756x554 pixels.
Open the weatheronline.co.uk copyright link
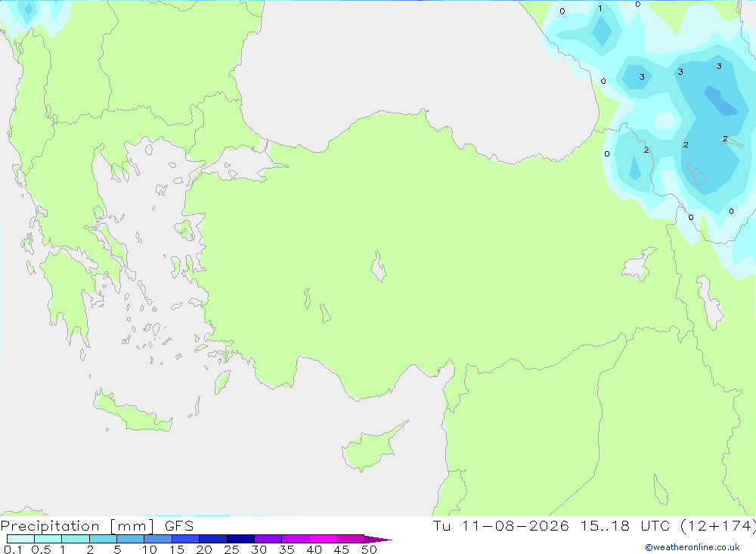click(x=692, y=547)
